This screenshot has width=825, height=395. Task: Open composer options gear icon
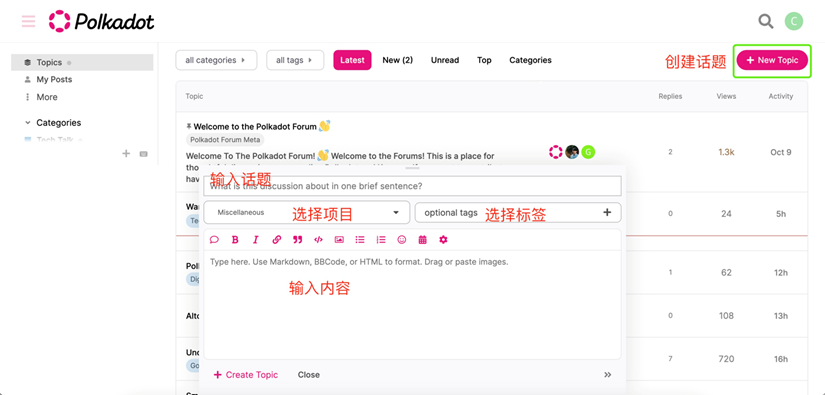[x=444, y=240]
